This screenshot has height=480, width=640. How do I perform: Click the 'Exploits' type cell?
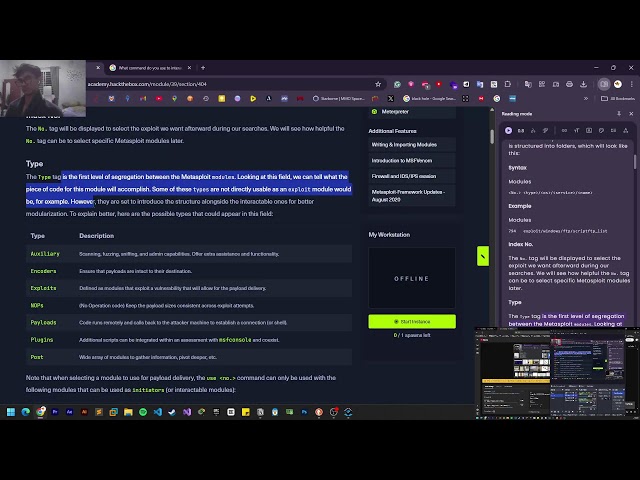43,288
